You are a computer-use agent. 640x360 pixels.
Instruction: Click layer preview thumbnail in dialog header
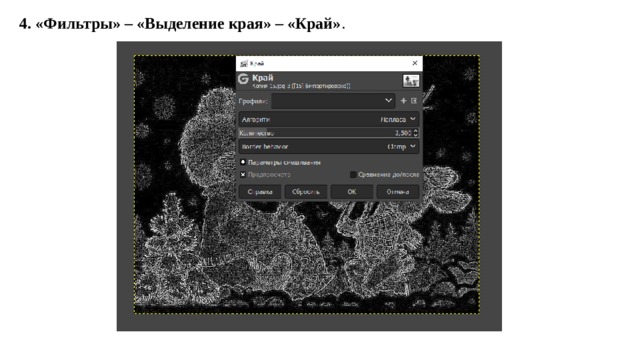pos(411,80)
